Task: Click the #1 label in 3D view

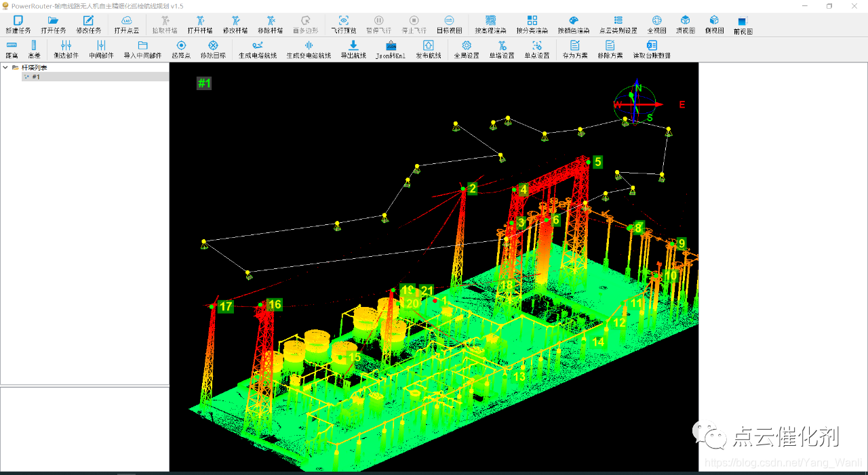Action: 204,83
